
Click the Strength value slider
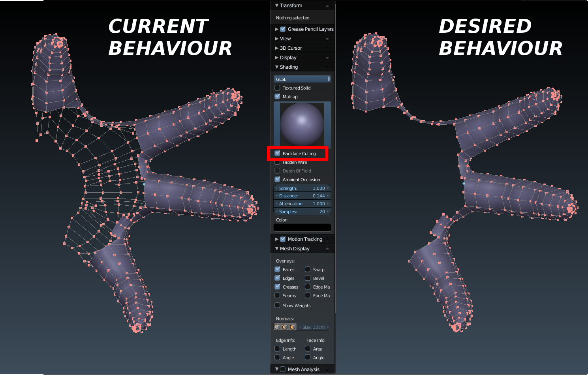302,188
